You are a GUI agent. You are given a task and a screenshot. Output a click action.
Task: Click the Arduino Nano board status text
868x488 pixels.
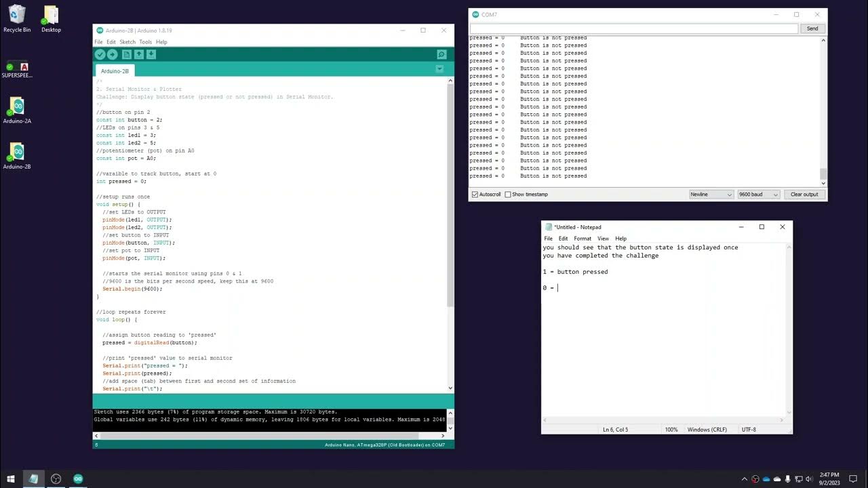click(x=384, y=445)
